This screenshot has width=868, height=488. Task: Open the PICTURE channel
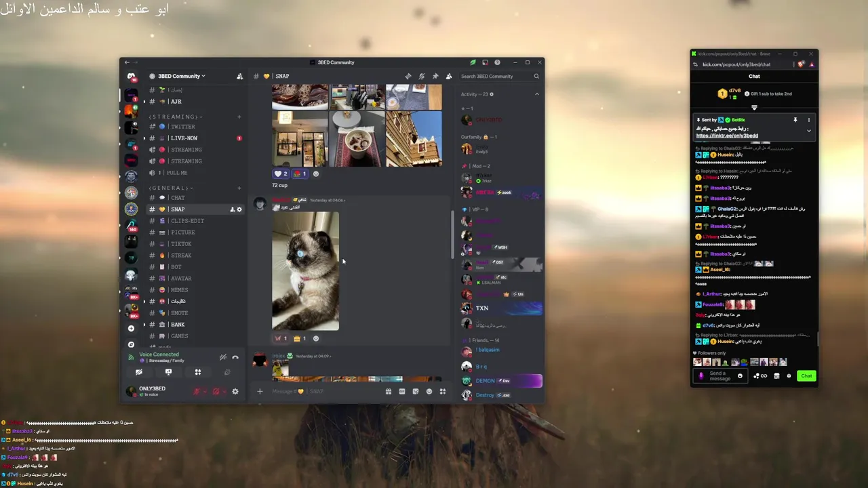tap(194, 232)
